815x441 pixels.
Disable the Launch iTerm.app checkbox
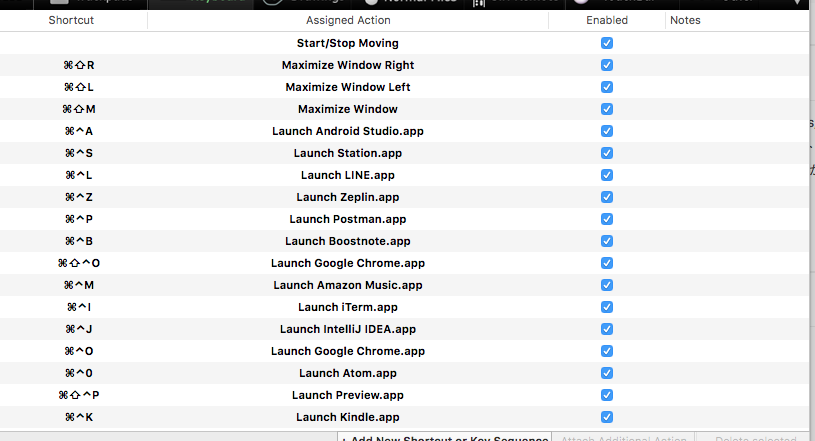click(x=607, y=307)
